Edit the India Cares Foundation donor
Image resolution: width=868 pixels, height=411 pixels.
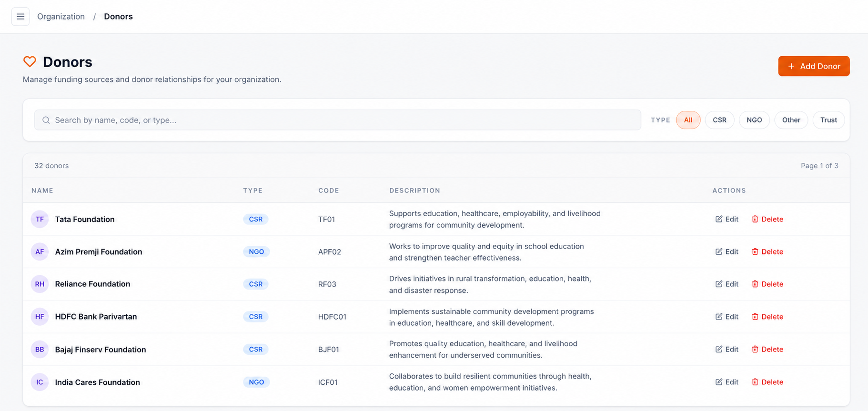point(727,382)
